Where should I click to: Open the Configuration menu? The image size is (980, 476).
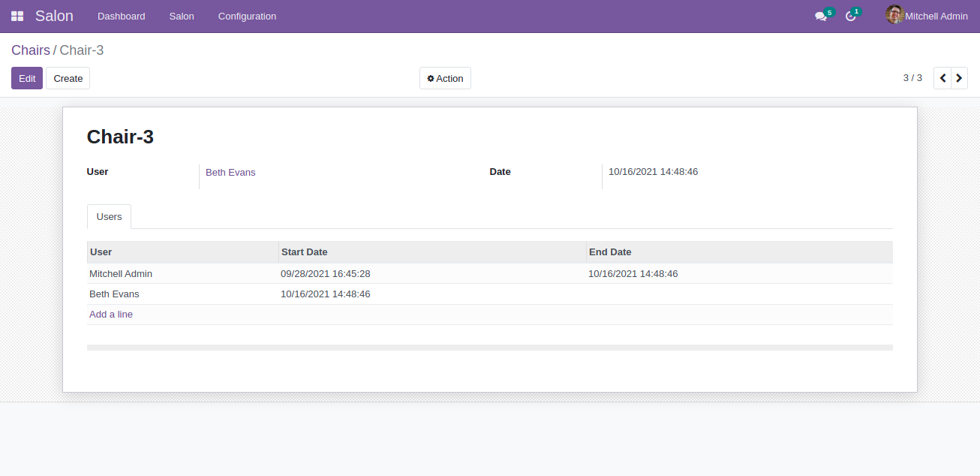pos(247,16)
